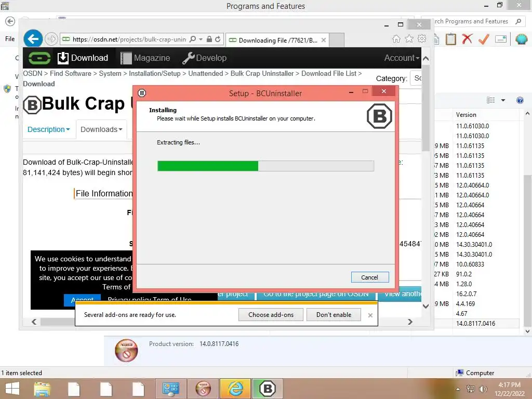This screenshot has height=399, width=532.
Task: Click the red X delete icon in toolbar
Action: (x=467, y=39)
